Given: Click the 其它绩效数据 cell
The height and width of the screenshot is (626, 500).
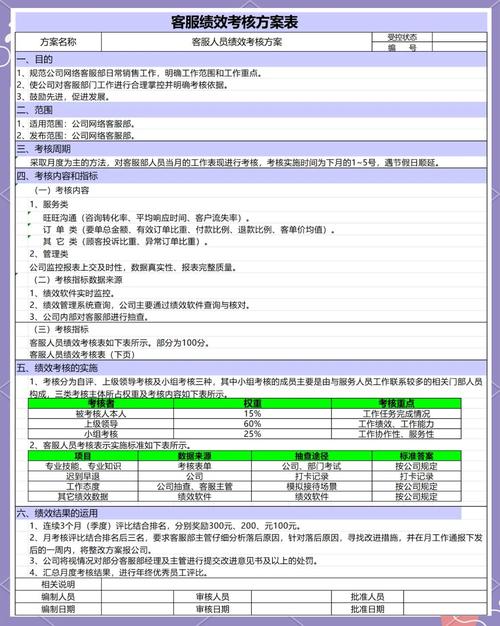Looking at the screenshot, I should tap(83, 497).
